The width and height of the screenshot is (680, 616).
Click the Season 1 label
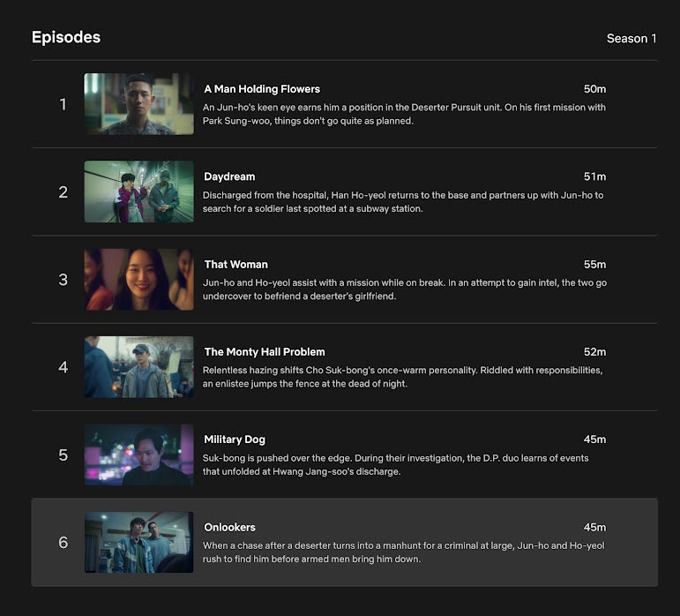click(631, 39)
